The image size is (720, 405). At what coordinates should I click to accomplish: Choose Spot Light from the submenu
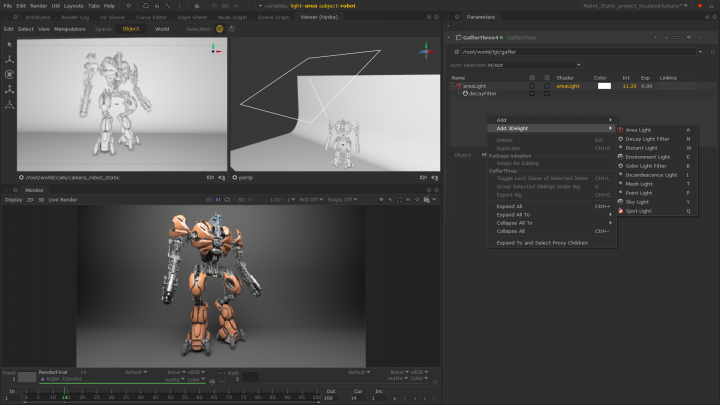pyautogui.click(x=637, y=211)
